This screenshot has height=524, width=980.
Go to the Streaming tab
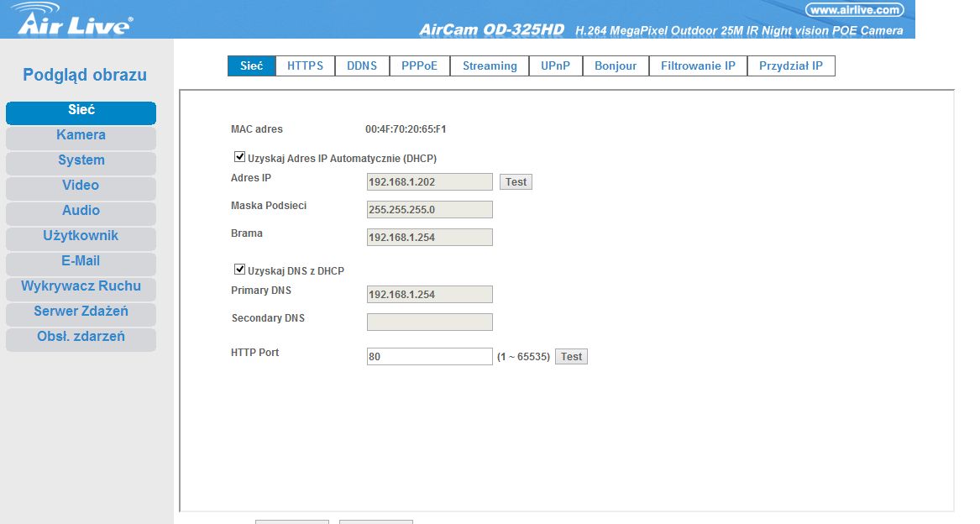490,66
